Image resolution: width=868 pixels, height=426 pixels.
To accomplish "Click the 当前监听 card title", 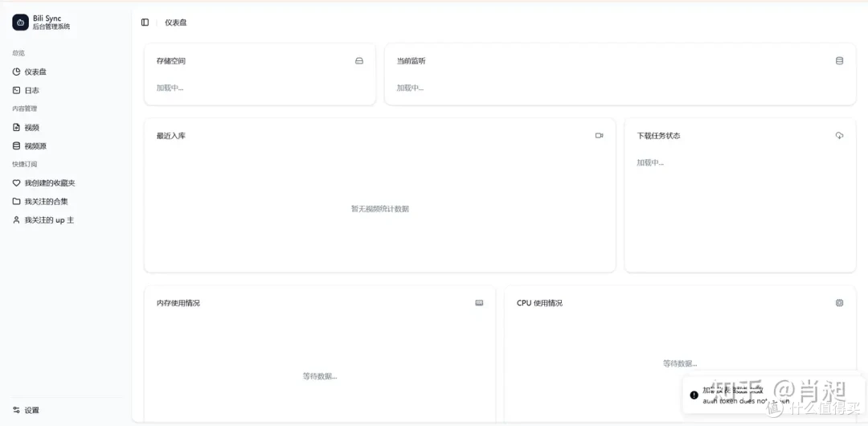I will [411, 61].
